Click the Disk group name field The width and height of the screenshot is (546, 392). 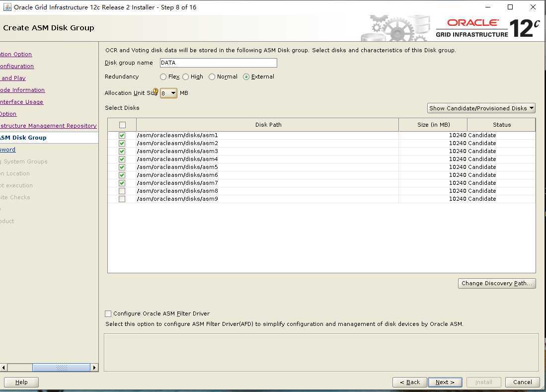(218, 63)
